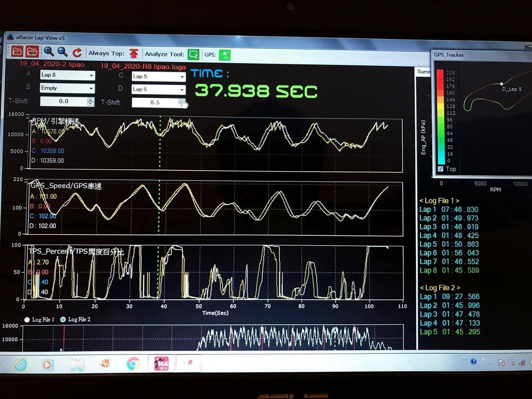This screenshot has height=399, width=532.
Task: Open the green Analyze Tool icon
Action: click(x=193, y=54)
